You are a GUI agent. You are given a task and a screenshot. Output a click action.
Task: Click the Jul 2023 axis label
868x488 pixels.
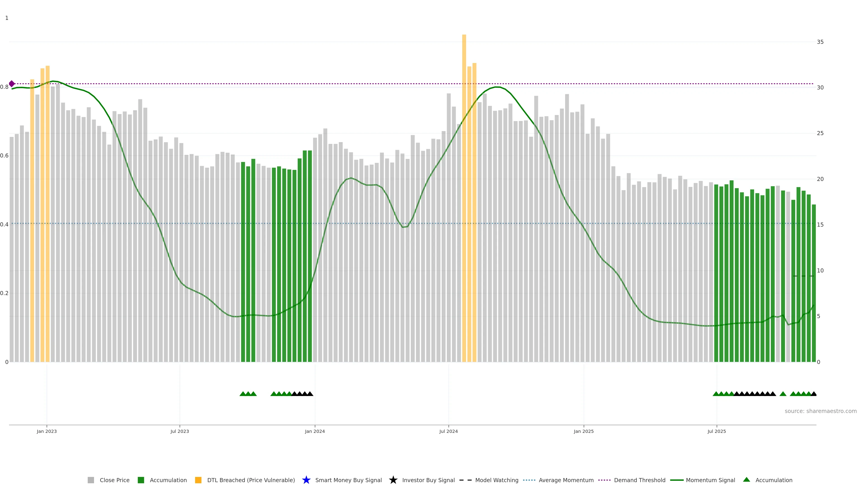coord(180,432)
